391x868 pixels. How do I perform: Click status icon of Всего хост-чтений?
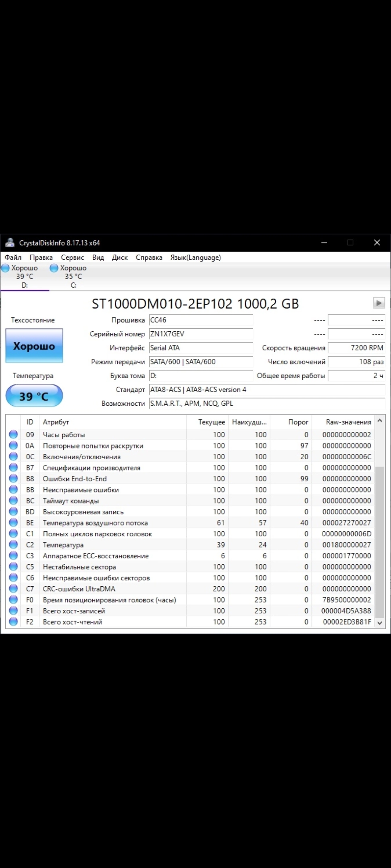(x=13, y=622)
